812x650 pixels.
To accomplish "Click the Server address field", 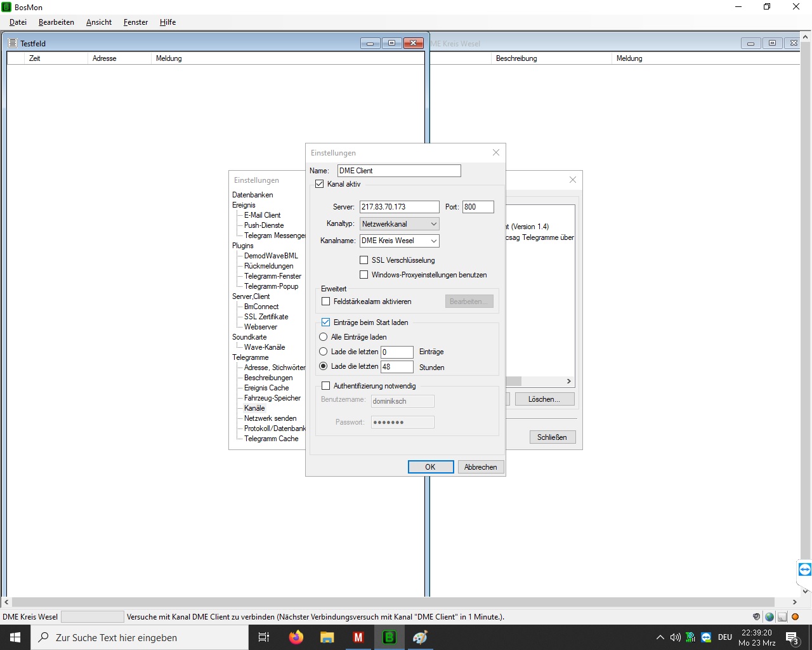I will tap(400, 207).
